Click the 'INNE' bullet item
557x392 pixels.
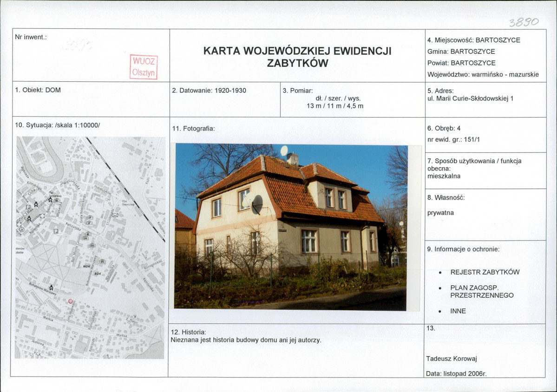(x=458, y=311)
